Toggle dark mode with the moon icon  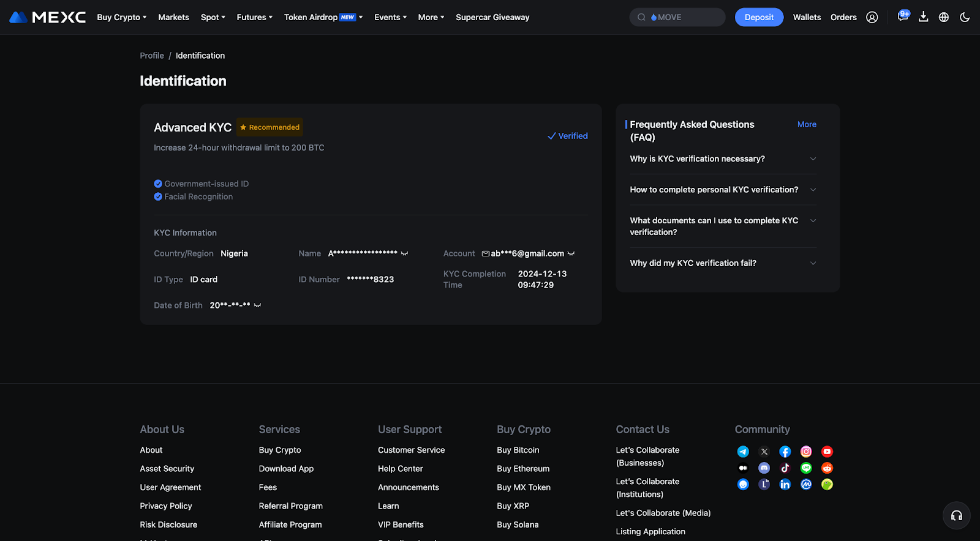click(965, 17)
